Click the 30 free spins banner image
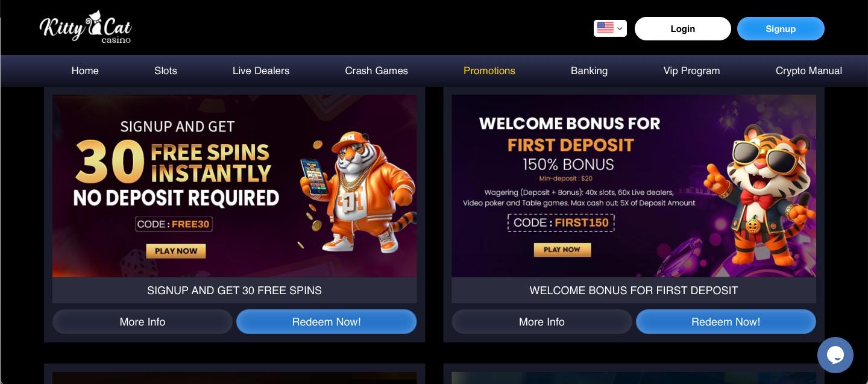Image resolution: width=868 pixels, height=384 pixels. 234,186
